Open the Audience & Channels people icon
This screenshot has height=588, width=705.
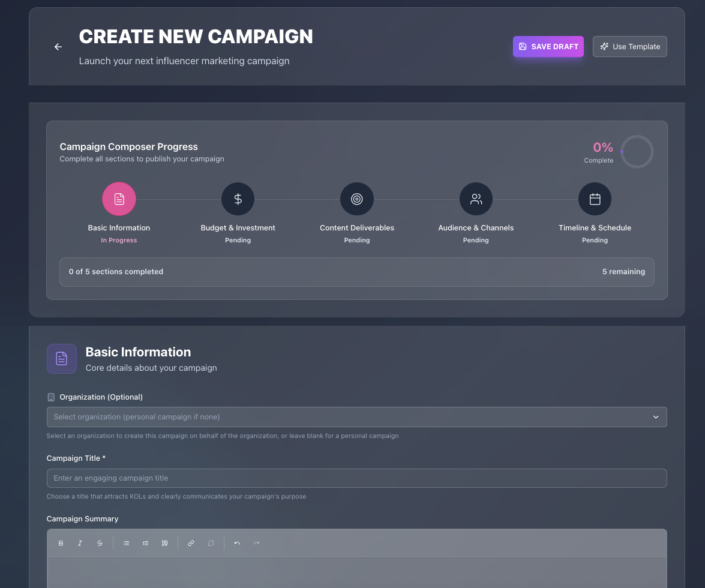point(476,199)
